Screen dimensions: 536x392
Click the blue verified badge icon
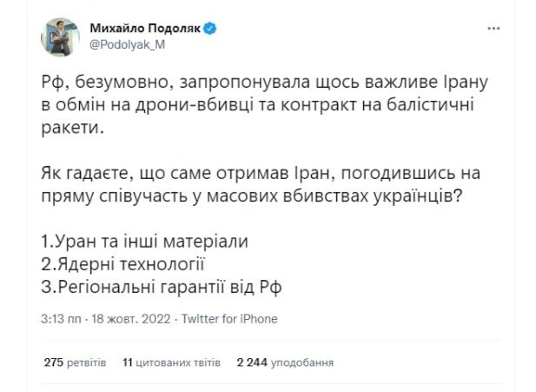point(209,28)
